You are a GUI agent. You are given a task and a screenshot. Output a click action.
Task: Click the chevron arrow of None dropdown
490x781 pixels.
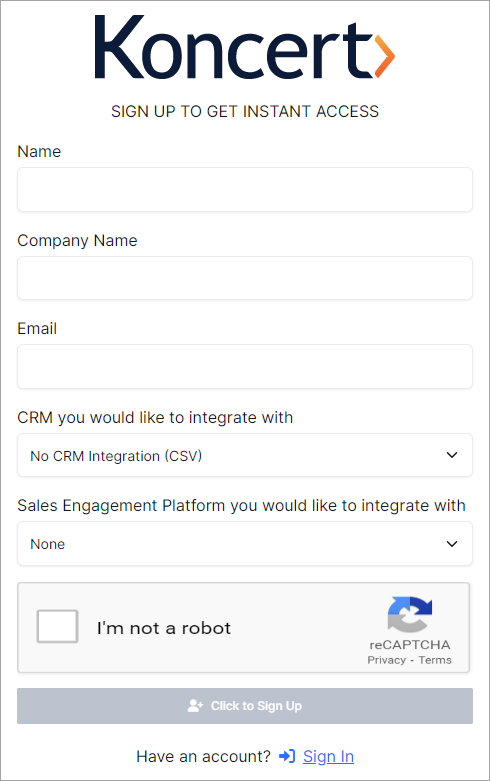[x=452, y=543]
